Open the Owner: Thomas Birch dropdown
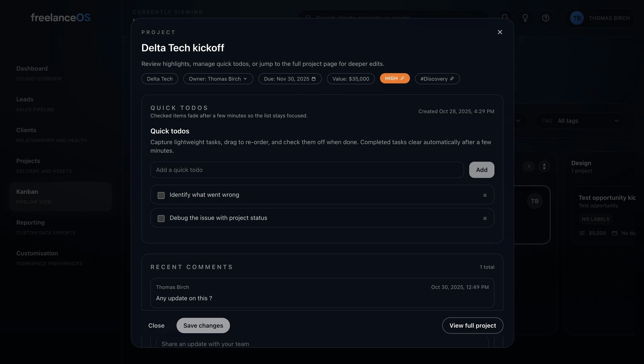644x364 pixels. [x=218, y=79]
